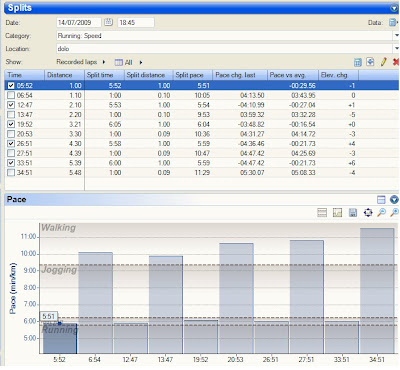Uncheck the 19:52 split checkbox

point(11,124)
